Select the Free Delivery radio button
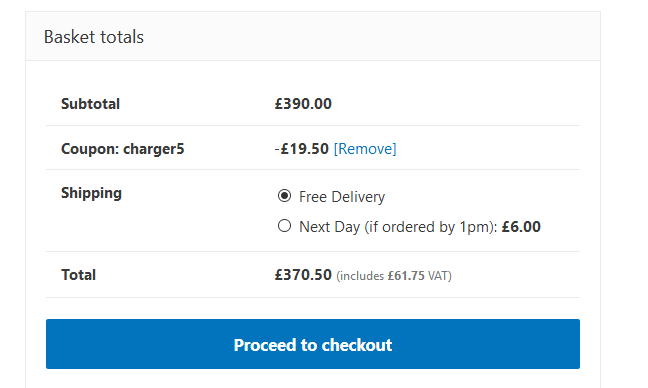Viewport: 648px width, 388px height. pos(284,196)
